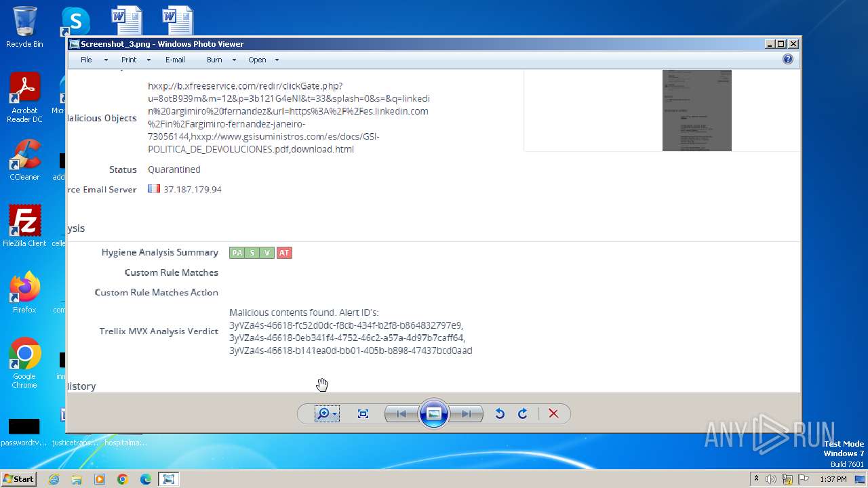Open Internet Explorer from the taskbar
Viewport: 868px width, 488px height.
[54, 479]
